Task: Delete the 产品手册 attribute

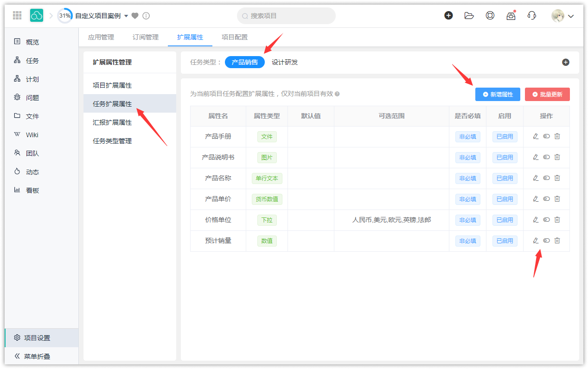Action: [557, 136]
